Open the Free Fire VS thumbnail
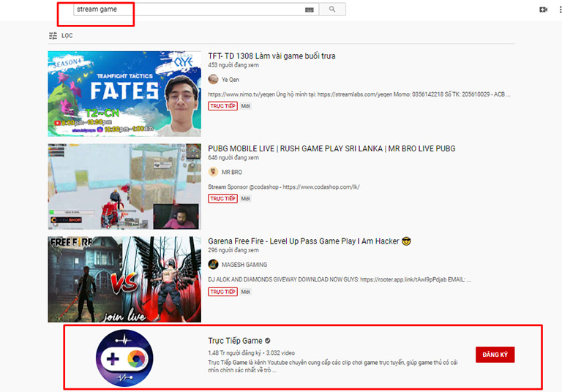 [x=124, y=279]
